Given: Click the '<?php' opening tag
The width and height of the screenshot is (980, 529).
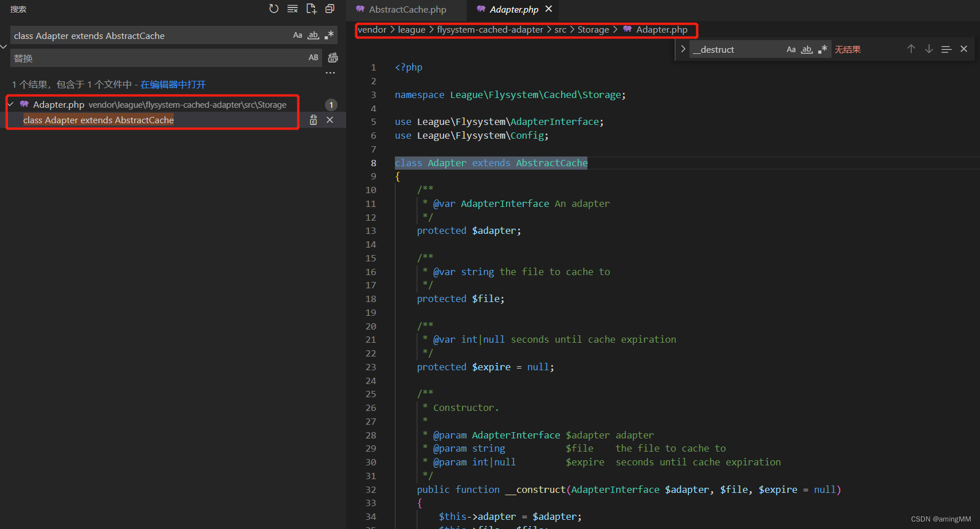Looking at the screenshot, I should click(x=409, y=67).
